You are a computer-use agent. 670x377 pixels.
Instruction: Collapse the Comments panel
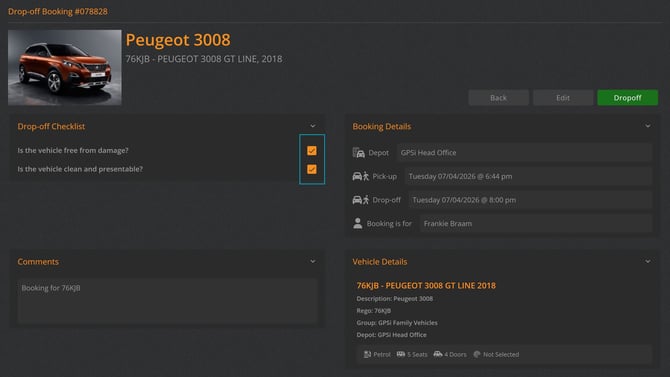click(313, 261)
